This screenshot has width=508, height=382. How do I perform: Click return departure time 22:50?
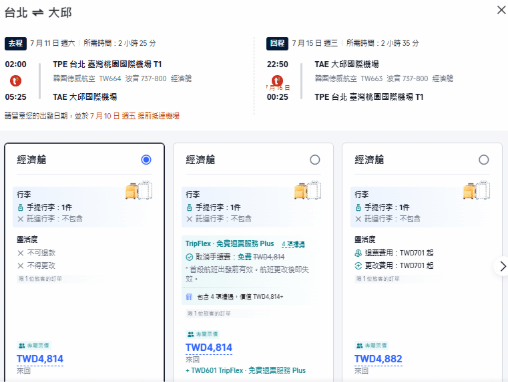tap(277, 64)
